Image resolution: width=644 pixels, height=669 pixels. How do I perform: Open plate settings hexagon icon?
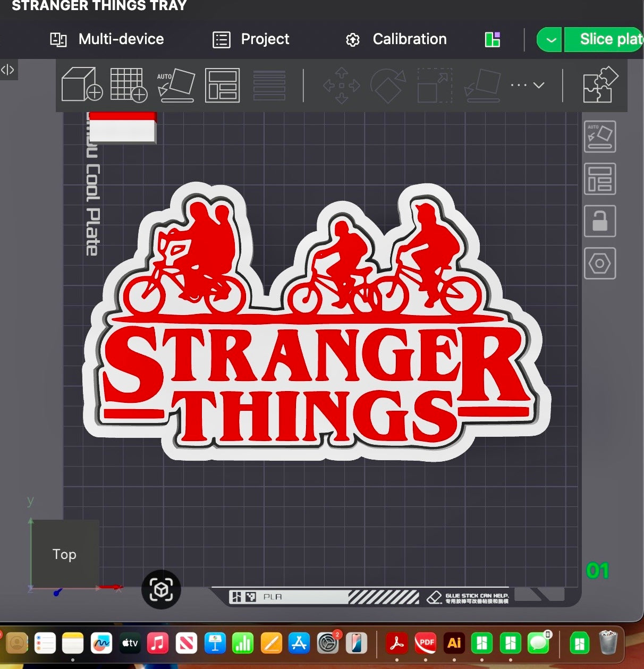pyautogui.click(x=600, y=263)
